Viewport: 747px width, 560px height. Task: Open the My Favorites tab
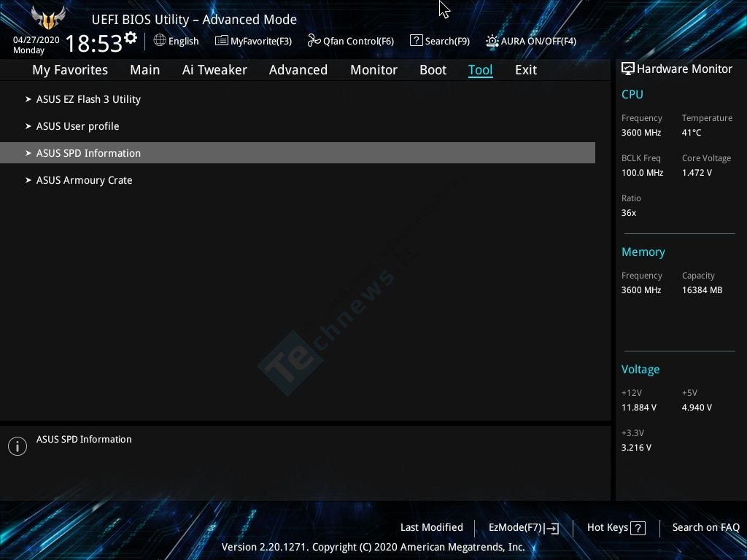[x=70, y=70]
